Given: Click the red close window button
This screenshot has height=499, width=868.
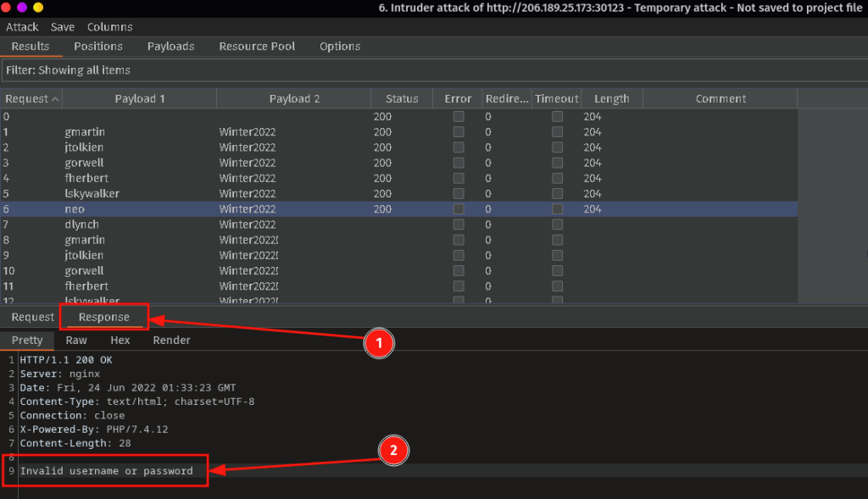Looking at the screenshot, I should [8, 7].
